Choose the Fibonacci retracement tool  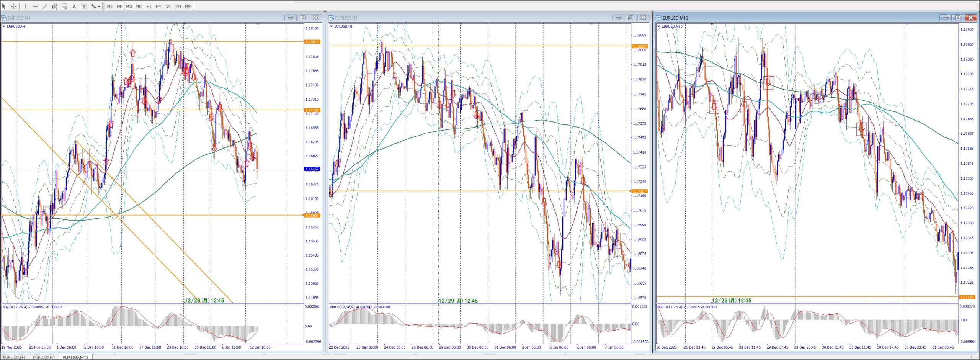(x=64, y=6)
